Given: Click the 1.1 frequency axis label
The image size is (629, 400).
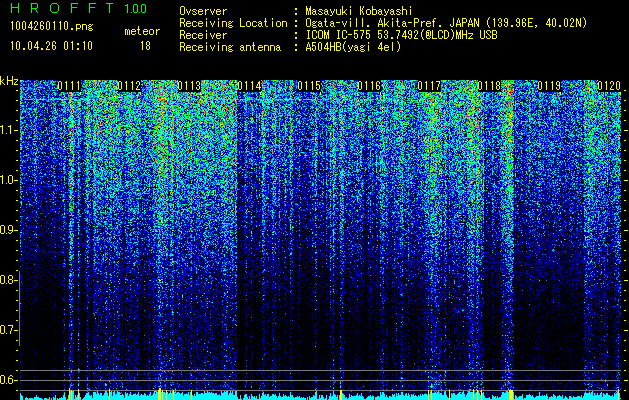Looking at the screenshot, I should click(9, 130).
